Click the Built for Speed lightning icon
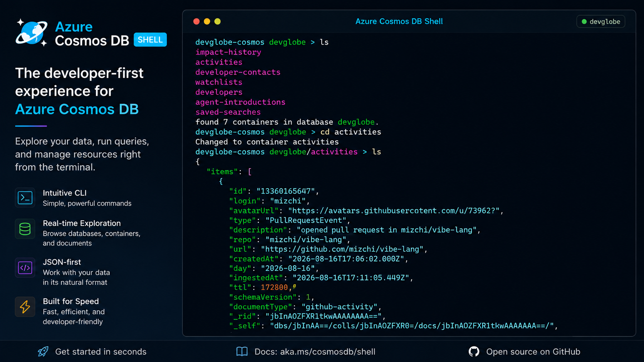This screenshot has width=644, height=362. pos(25,307)
